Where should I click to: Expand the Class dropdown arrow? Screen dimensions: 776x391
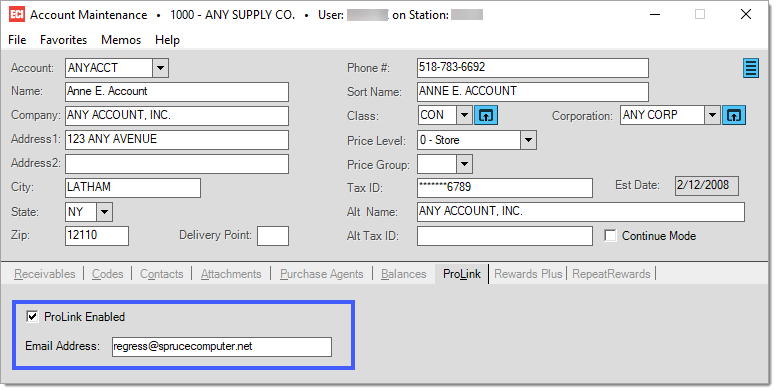[464, 115]
